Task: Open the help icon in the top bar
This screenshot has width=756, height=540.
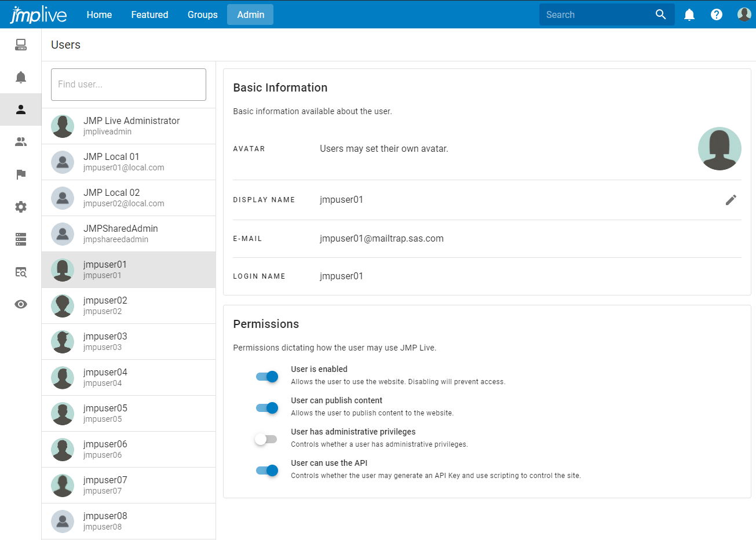Action: tap(717, 14)
